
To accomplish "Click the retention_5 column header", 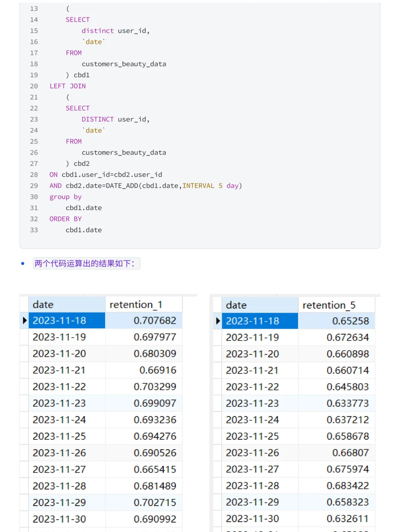I will click(337, 305).
